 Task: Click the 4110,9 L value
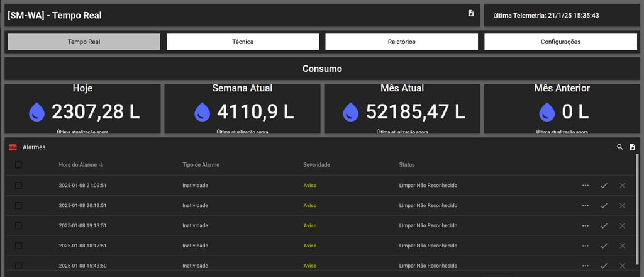pos(255,112)
